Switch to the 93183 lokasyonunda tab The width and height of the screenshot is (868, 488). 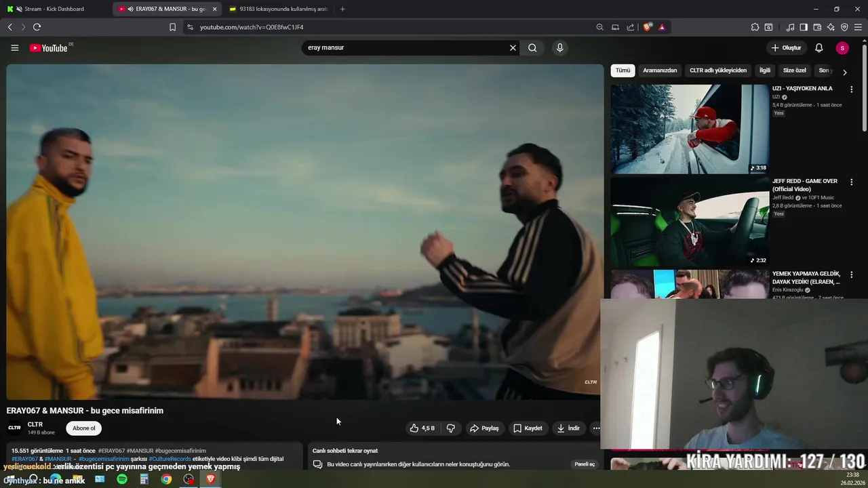click(x=278, y=9)
